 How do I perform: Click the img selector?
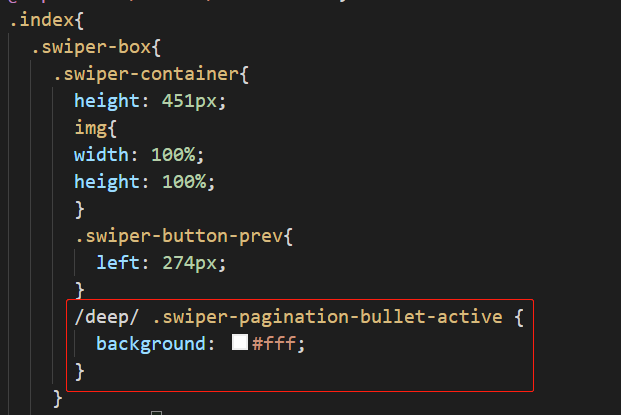point(91,128)
